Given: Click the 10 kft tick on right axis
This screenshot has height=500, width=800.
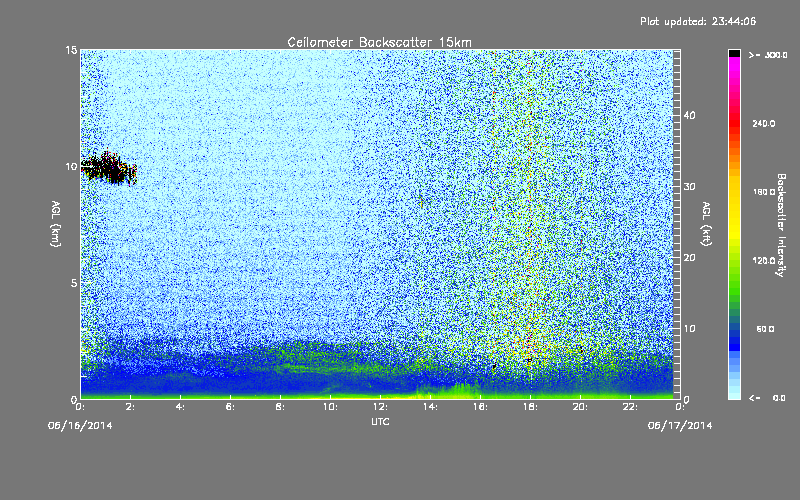Looking at the screenshot, I should coord(689,329).
